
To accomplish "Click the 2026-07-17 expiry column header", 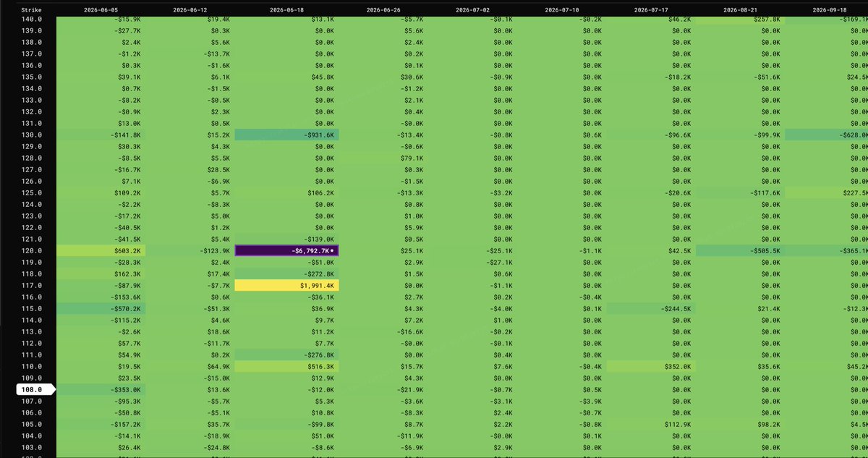I will click(x=652, y=10).
